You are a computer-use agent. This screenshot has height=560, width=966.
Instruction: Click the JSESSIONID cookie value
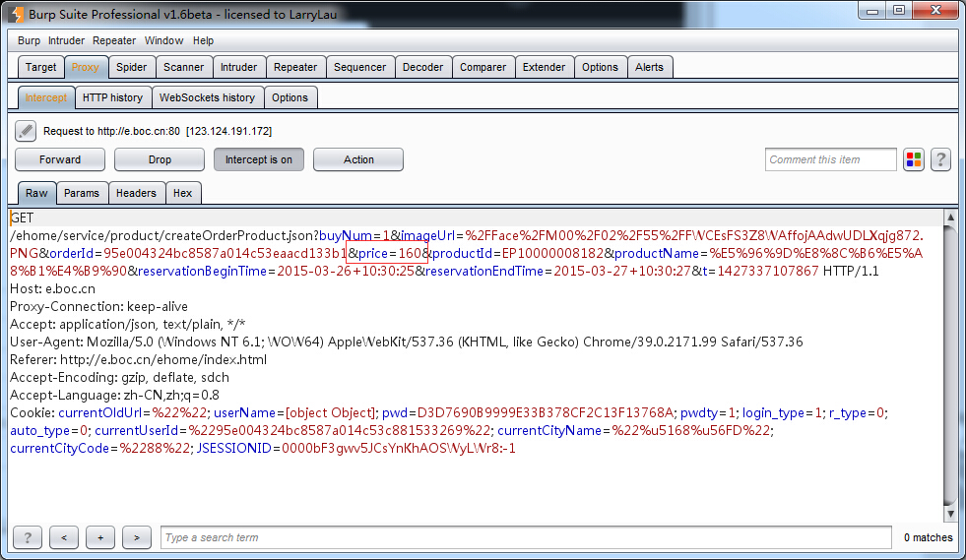(399, 449)
